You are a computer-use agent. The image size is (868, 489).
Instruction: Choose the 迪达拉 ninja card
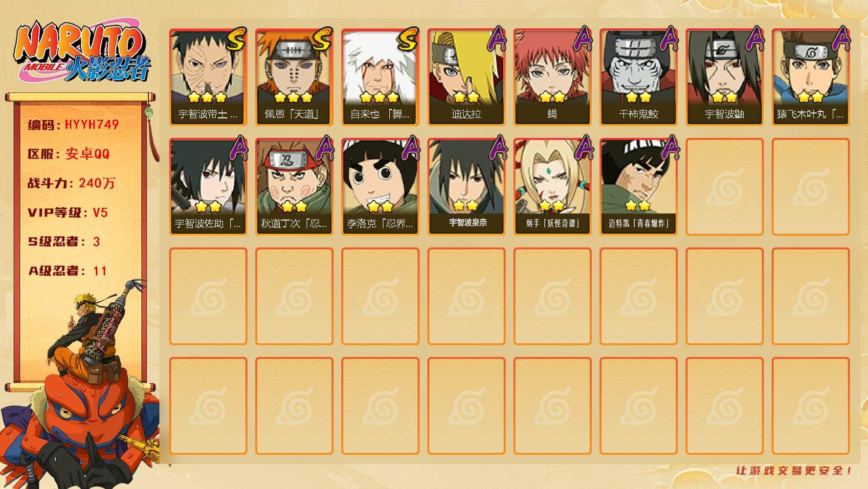pyautogui.click(x=467, y=77)
